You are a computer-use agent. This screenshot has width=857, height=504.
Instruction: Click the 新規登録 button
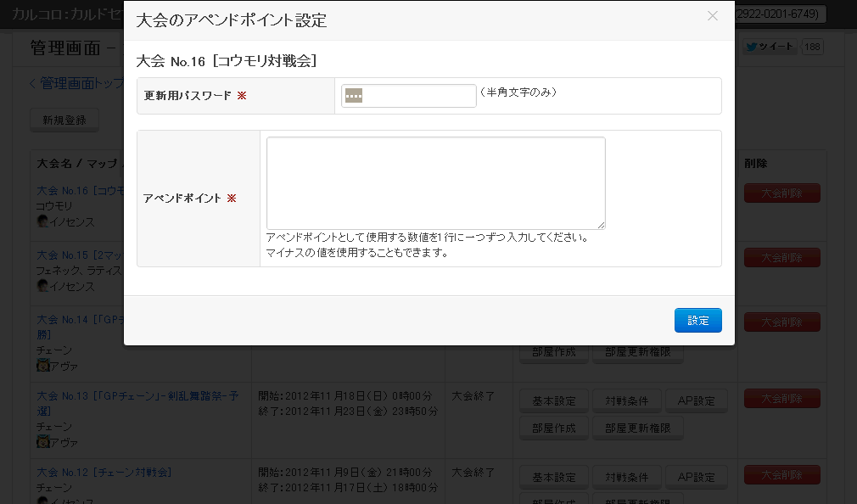click(64, 120)
